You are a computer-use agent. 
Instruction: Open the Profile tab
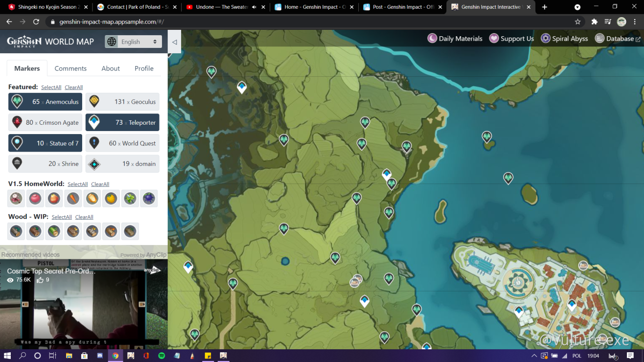point(144,68)
